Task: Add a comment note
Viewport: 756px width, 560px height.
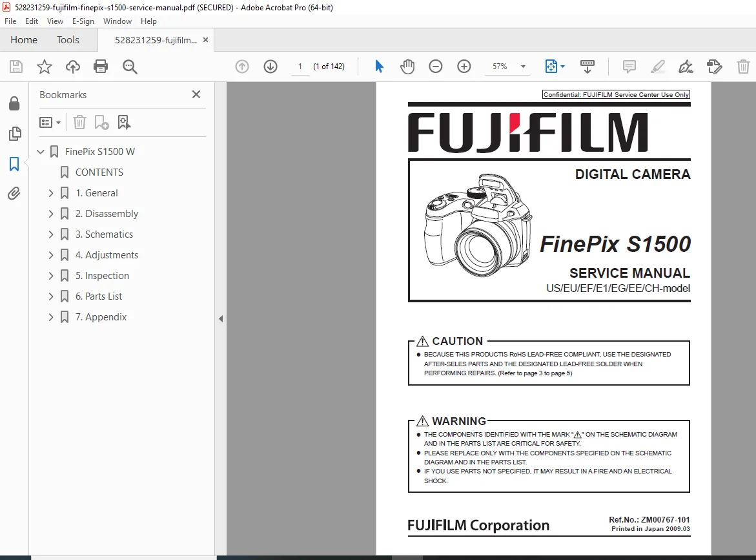Action: pyautogui.click(x=629, y=67)
